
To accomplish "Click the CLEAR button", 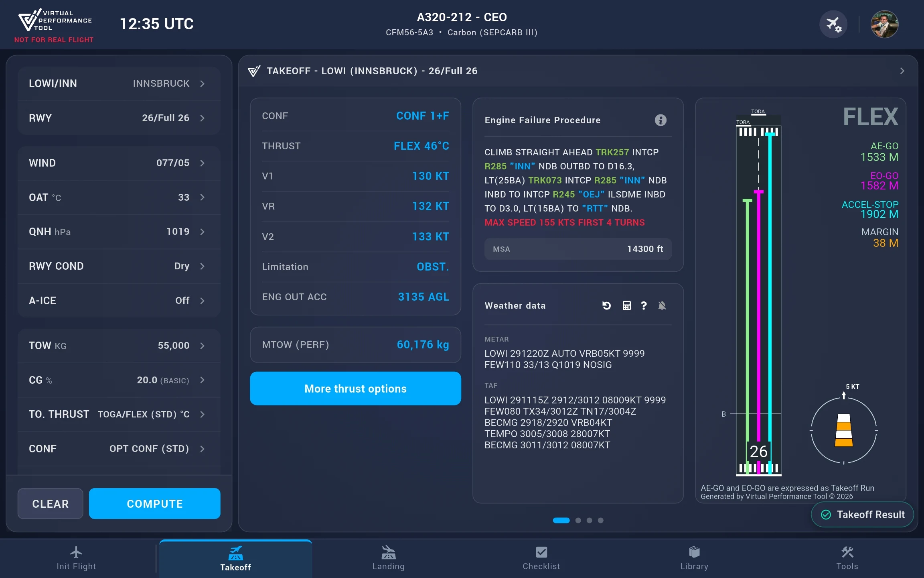I will click(x=51, y=504).
